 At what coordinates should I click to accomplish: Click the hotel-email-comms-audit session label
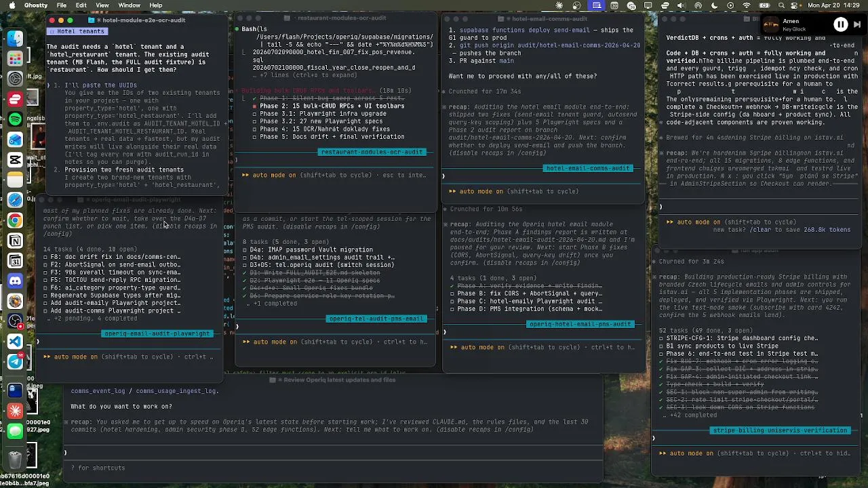click(x=588, y=168)
